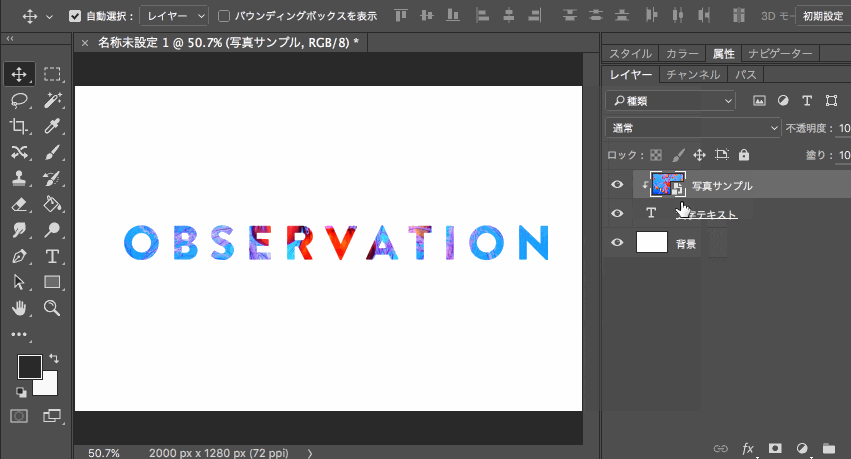Open the 通常 blend mode dropdown
The image size is (851, 459).
[x=693, y=128]
